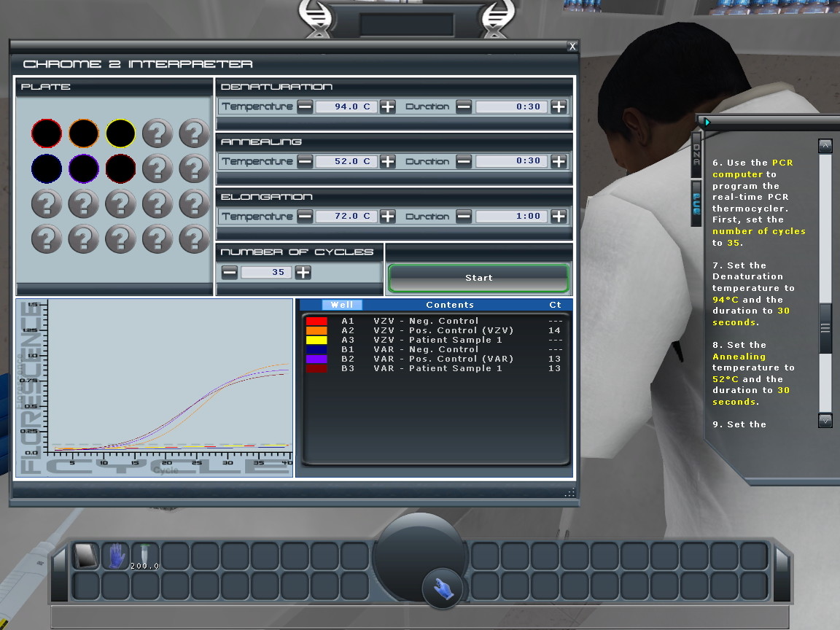840x630 pixels.
Task: Decrease the Annealing temperature
Action: click(306, 161)
